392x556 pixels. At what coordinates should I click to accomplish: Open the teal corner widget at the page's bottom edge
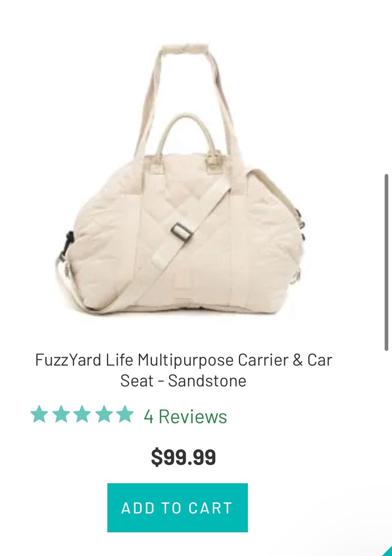tap(388, 552)
